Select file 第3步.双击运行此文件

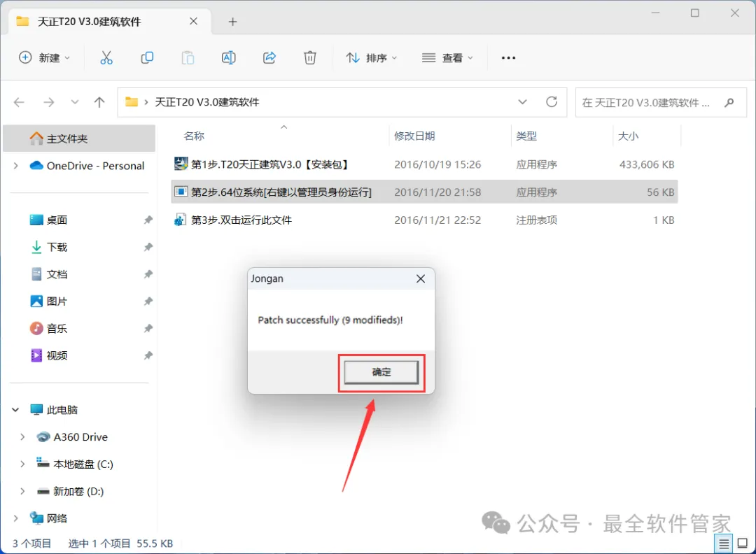point(424,220)
